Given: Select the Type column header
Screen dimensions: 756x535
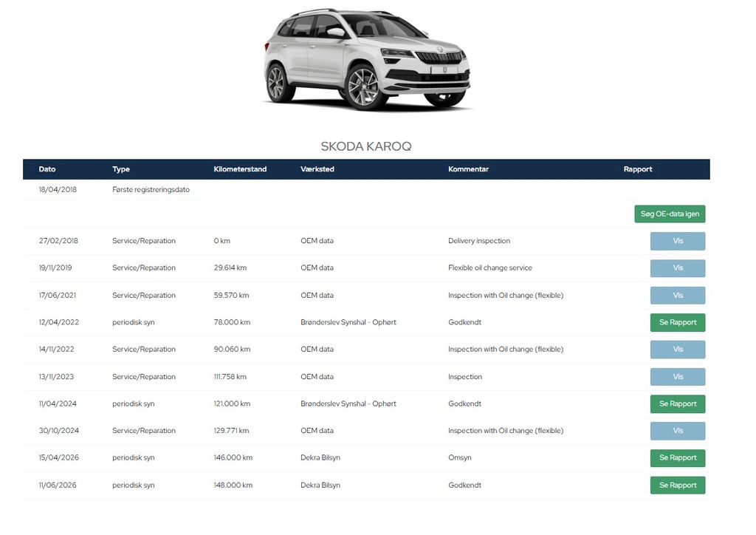Looking at the screenshot, I should [121, 169].
